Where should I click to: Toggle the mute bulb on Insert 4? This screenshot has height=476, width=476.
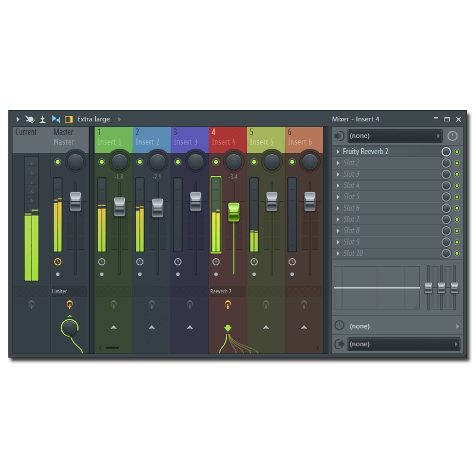click(229, 305)
